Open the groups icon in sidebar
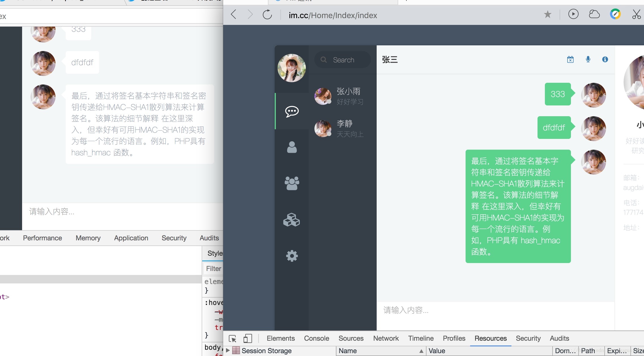This screenshot has height=356, width=644. (x=292, y=183)
